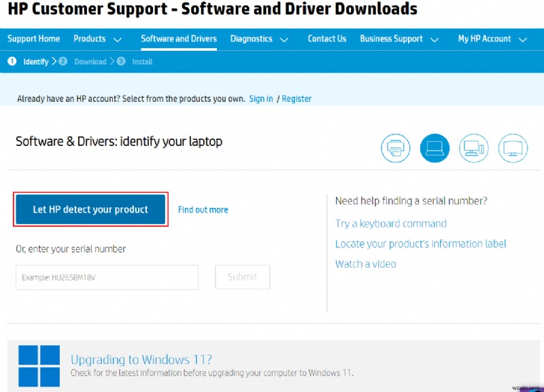Screen dimensions: 544x392
Task: Open the Contact Us page
Action: pos(327,39)
